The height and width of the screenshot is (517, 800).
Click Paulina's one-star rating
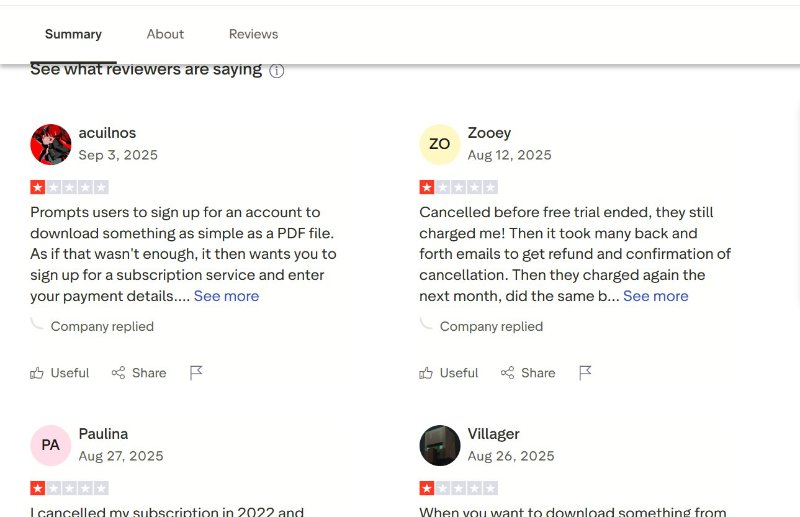[69, 488]
